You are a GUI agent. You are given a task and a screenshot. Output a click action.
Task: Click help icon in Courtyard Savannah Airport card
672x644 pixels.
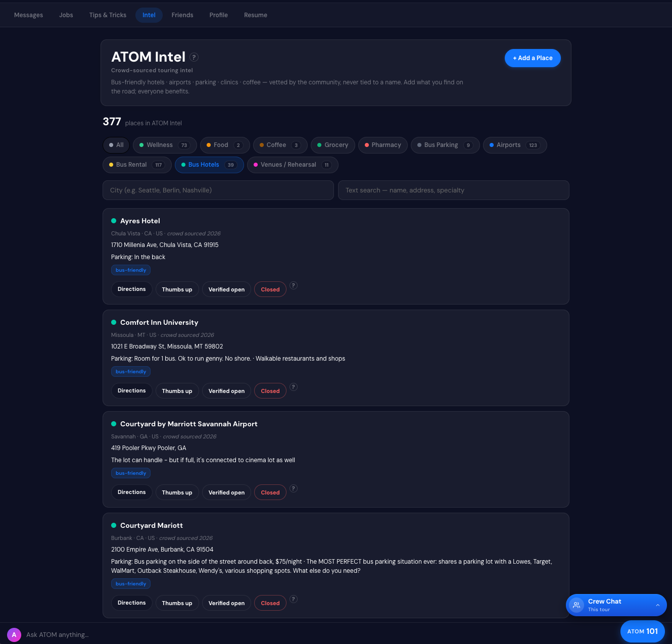(294, 488)
